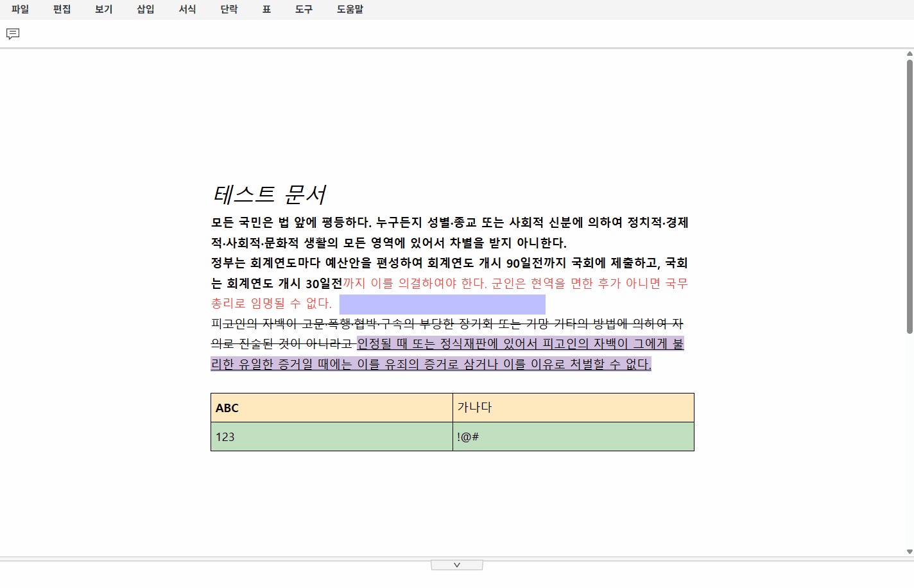Open the 서식 menu
Screen dimensions: 914x588
point(187,10)
